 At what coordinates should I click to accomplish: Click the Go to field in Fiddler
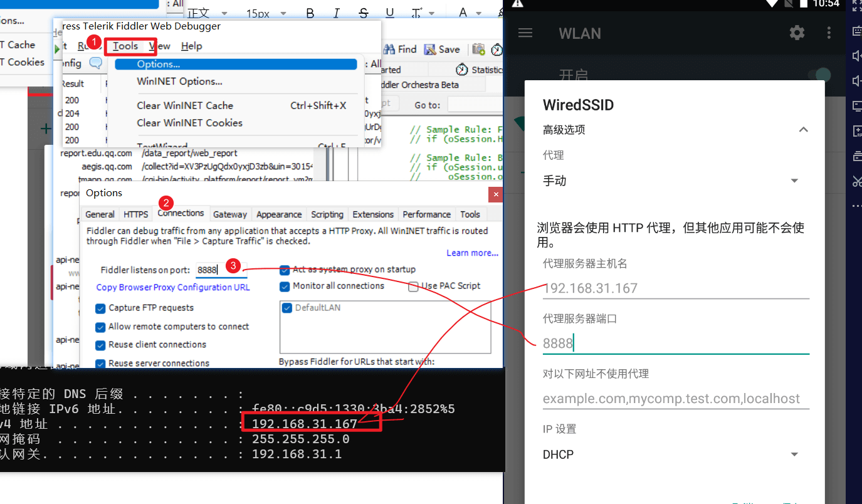pyautogui.click(x=475, y=105)
